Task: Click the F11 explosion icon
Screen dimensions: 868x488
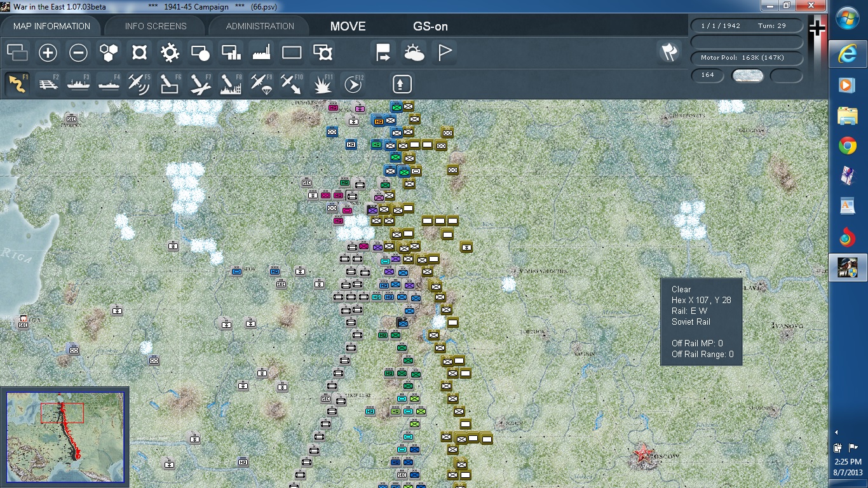Action: pos(322,83)
